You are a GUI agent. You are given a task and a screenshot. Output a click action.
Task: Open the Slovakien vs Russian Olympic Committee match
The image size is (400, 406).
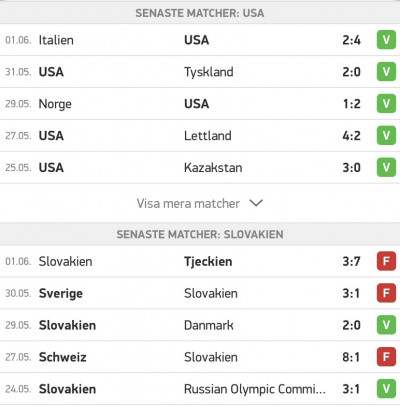pyautogui.click(x=200, y=389)
